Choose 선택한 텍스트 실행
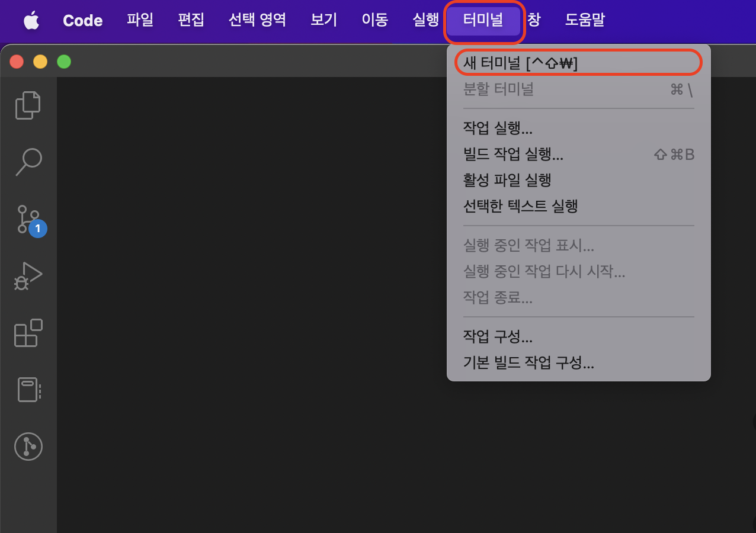 pyautogui.click(x=578, y=206)
